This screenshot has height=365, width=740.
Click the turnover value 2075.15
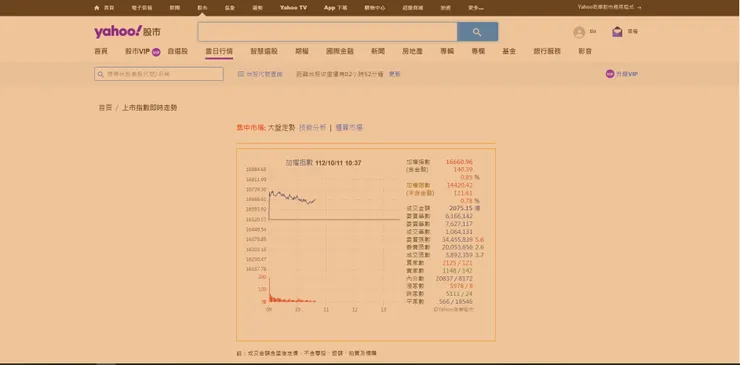point(461,208)
